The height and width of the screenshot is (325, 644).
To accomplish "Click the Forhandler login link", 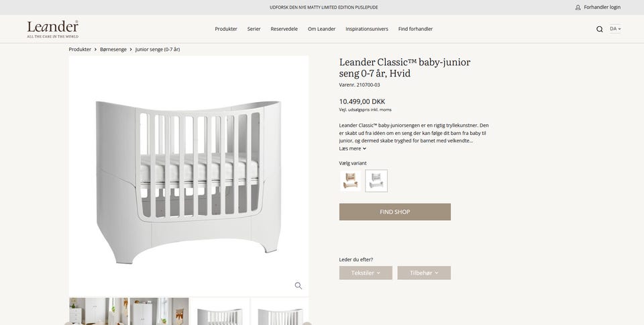I will 602,7.
